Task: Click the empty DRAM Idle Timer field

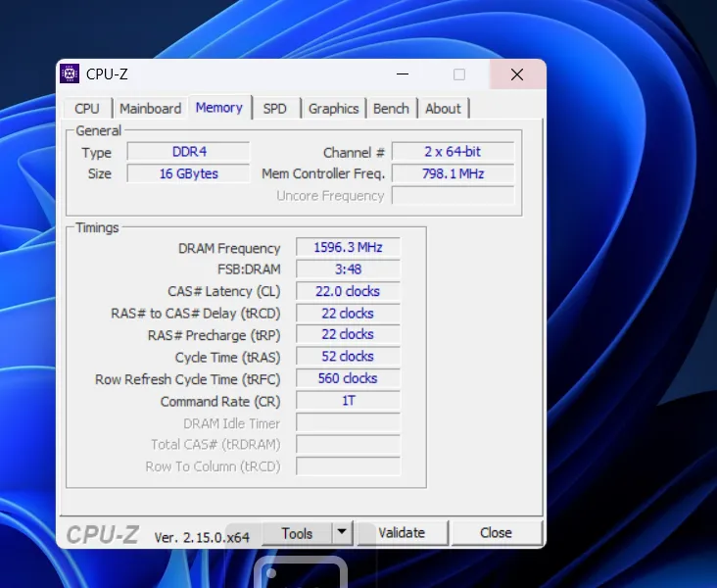Action: (x=348, y=422)
